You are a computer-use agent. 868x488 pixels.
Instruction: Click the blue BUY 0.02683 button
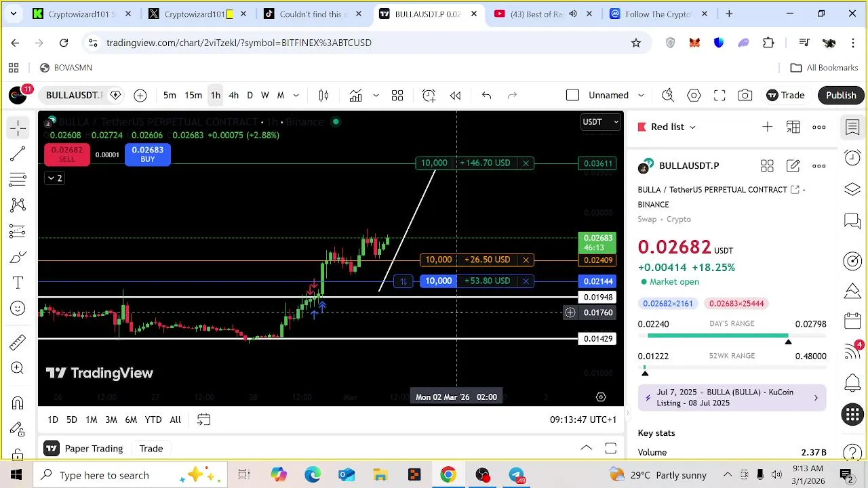147,155
